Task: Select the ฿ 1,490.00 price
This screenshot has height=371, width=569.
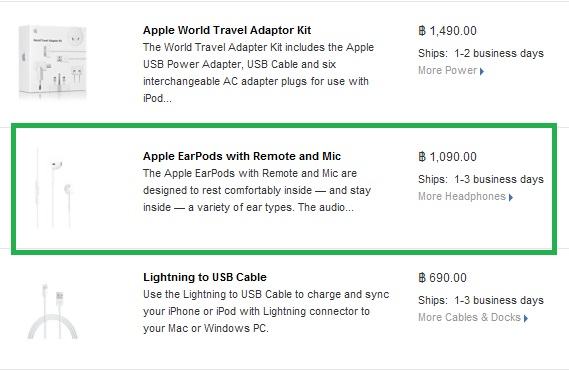Action: click(x=447, y=31)
